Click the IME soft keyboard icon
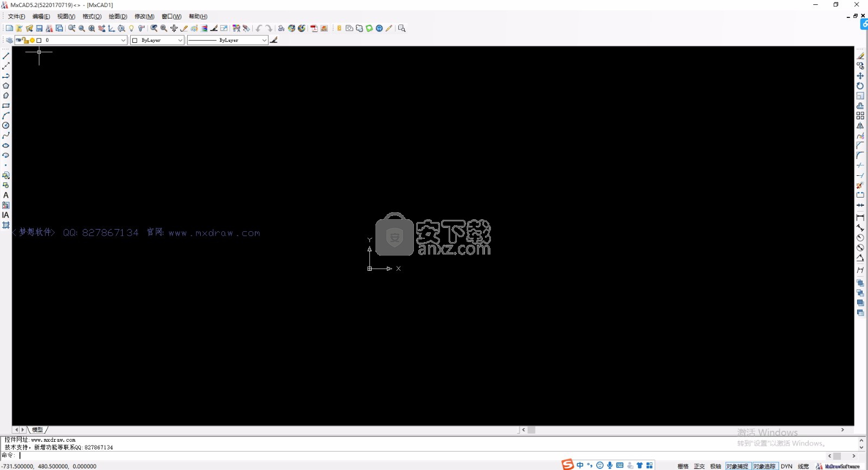The width and height of the screenshot is (868, 470). 620,465
